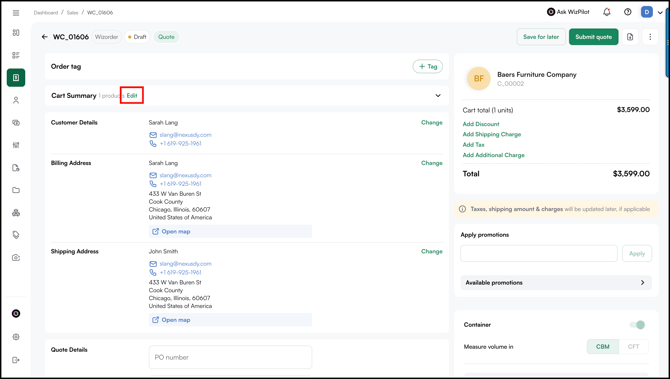Select CBM volume unit
670x379 pixels.
pyautogui.click(x=602, y=347)
